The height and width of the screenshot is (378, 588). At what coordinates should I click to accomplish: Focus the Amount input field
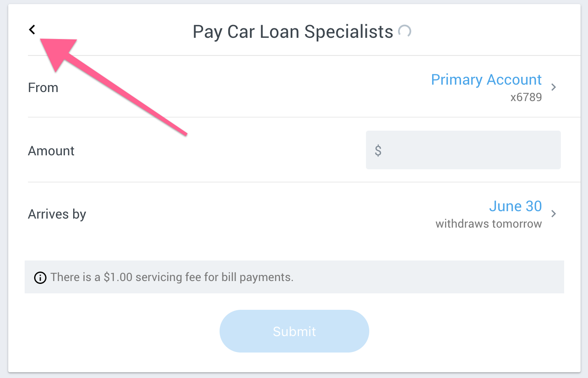pyautogui.click(x=469, y=150)
